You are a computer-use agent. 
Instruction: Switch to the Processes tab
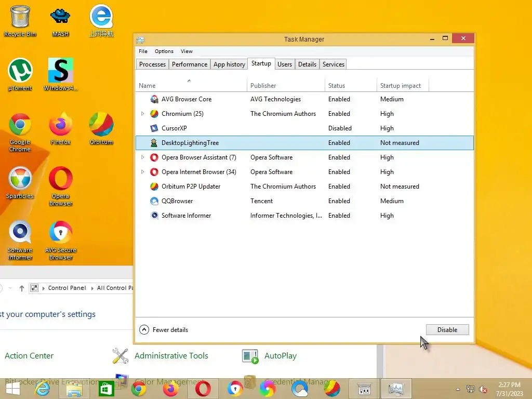152,64
